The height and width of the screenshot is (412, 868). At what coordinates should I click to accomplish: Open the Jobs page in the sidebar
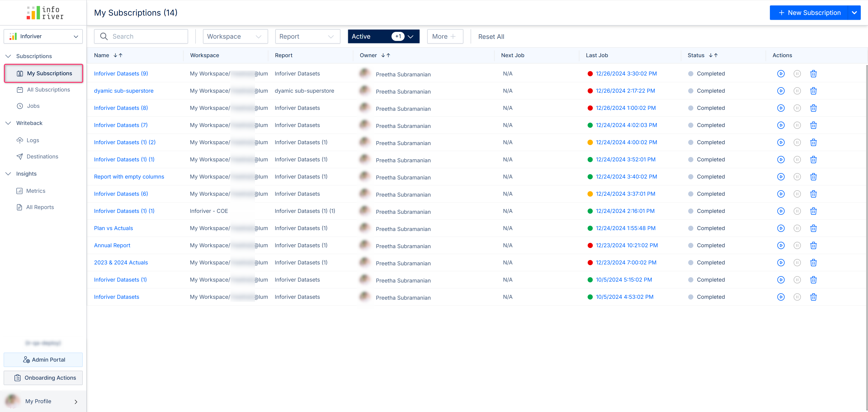[x=33, y=106]
